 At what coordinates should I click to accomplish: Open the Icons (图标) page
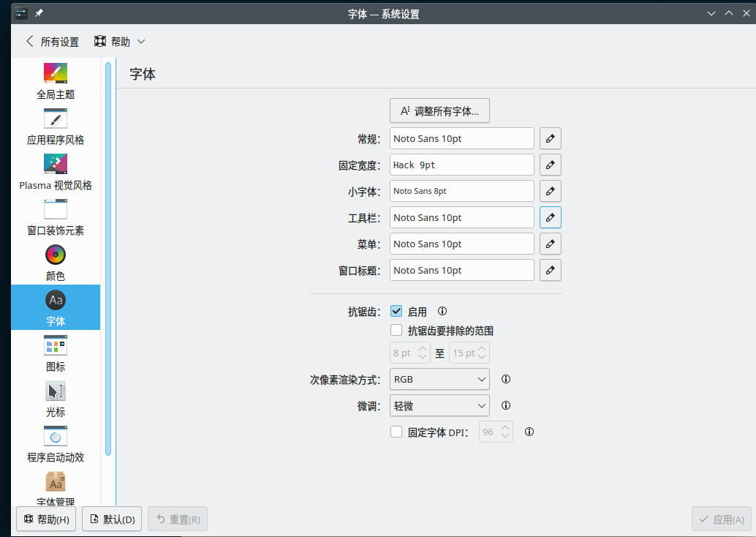(56, 353)
